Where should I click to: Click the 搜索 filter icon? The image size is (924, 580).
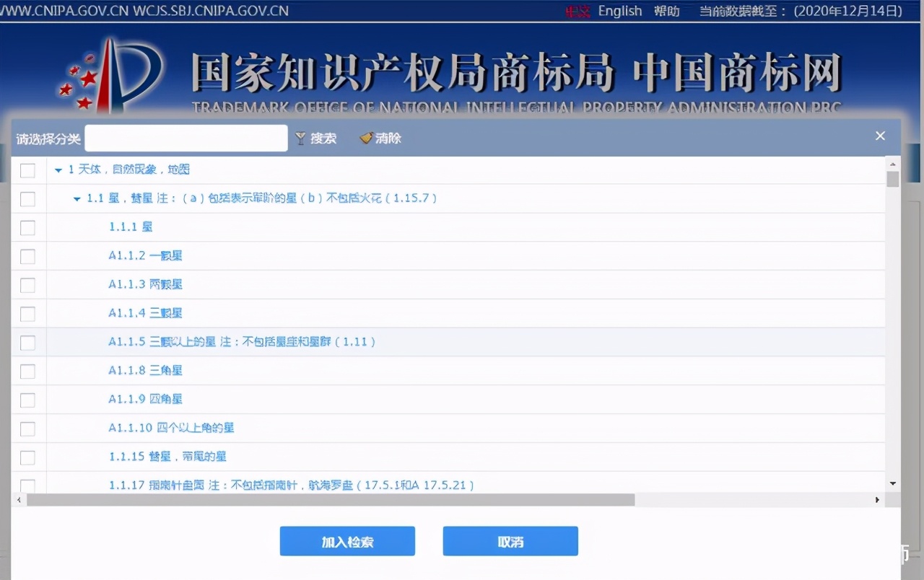301,138
